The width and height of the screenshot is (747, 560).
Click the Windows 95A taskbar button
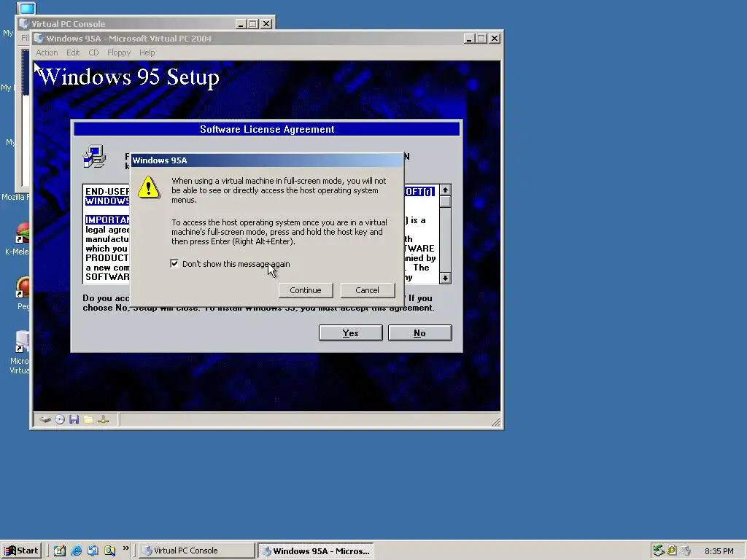pyautogui.click(x=316, y=551)
